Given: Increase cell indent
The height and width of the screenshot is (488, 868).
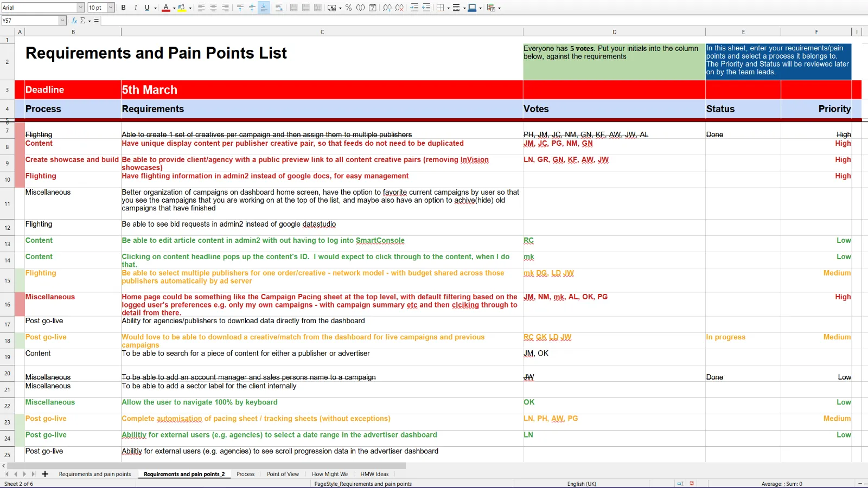Looking at the screenshot, I should 414,8.
